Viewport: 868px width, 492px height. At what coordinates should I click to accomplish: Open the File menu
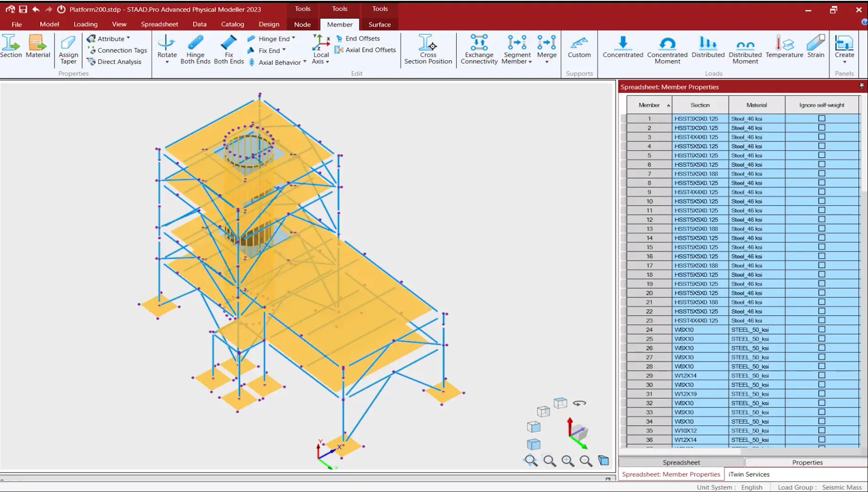(16, 24)
